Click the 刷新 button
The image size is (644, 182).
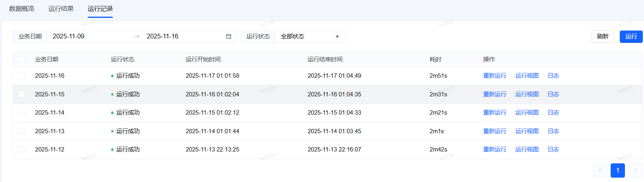[603, 36]
